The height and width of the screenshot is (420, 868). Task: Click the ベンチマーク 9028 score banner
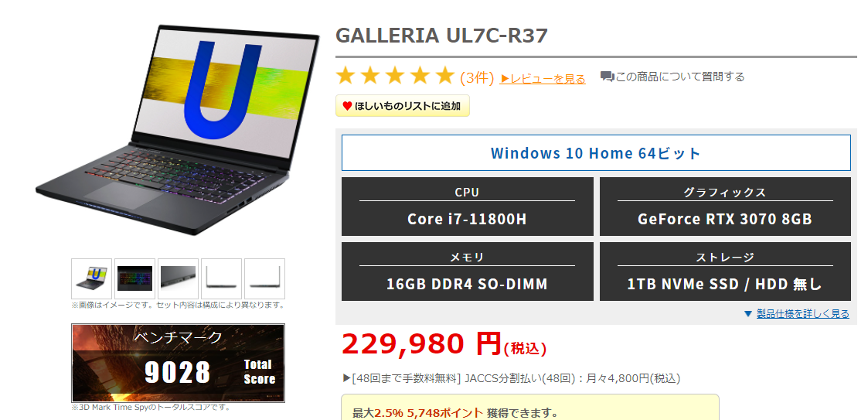click(179, 363)
